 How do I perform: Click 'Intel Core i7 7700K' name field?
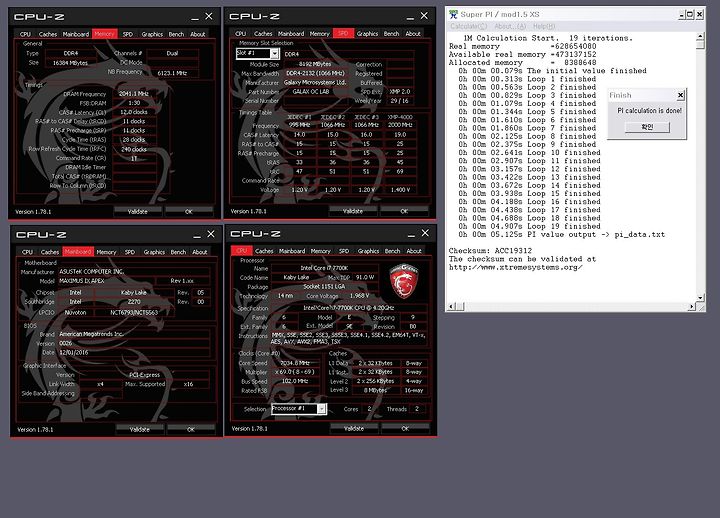(324, 268)
